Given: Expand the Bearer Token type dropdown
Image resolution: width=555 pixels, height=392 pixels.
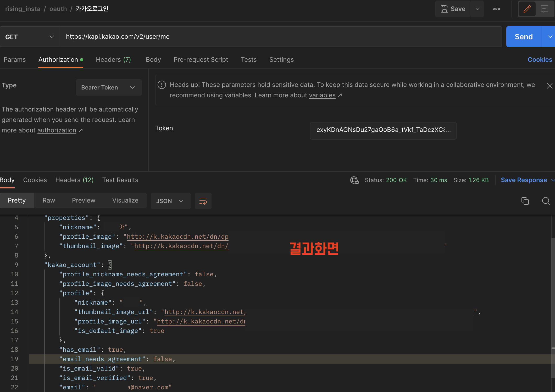Looking at the screenshot, I should click(109, 87).
